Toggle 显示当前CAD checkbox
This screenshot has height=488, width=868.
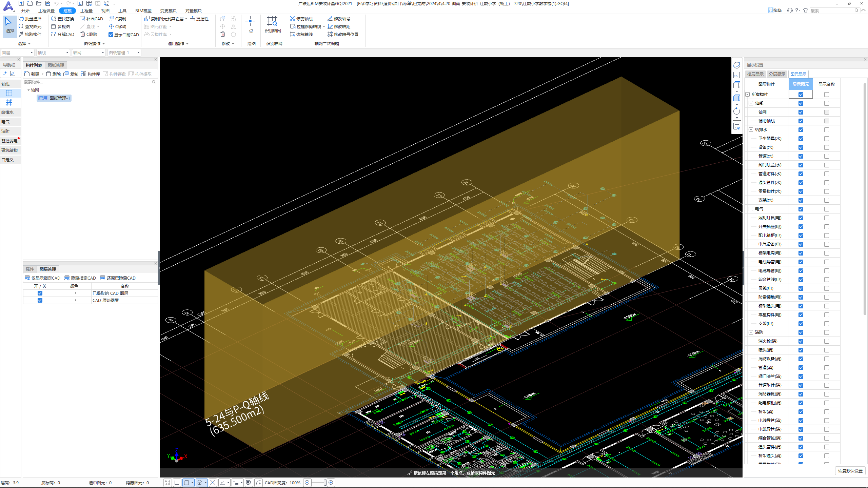click(x=111, y=35)
